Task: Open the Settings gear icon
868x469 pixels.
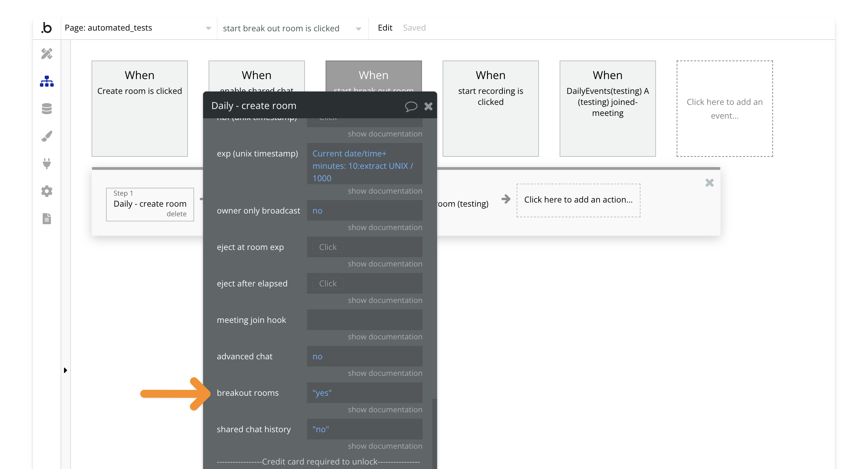Action: [x=47, y=191]
